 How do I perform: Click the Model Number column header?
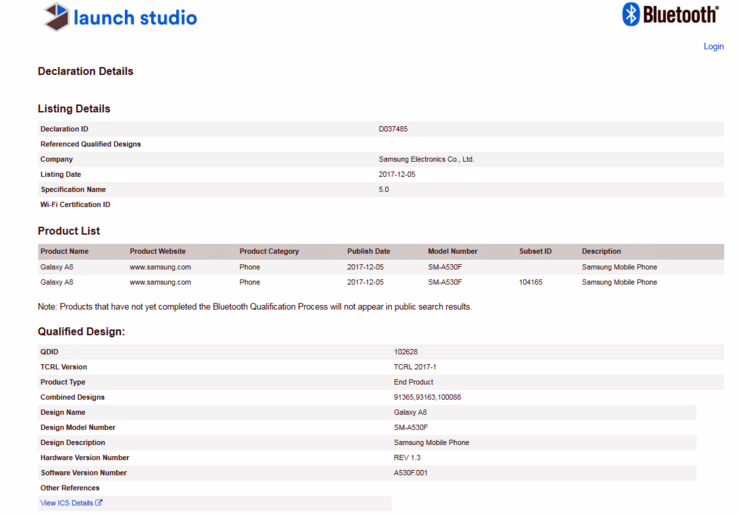coord(452,251)
